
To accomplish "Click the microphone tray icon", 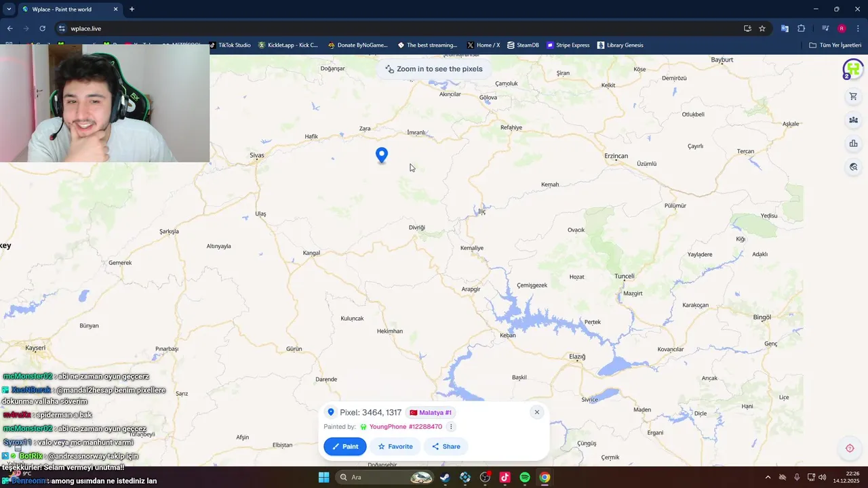I will click(x=797, y=477).
